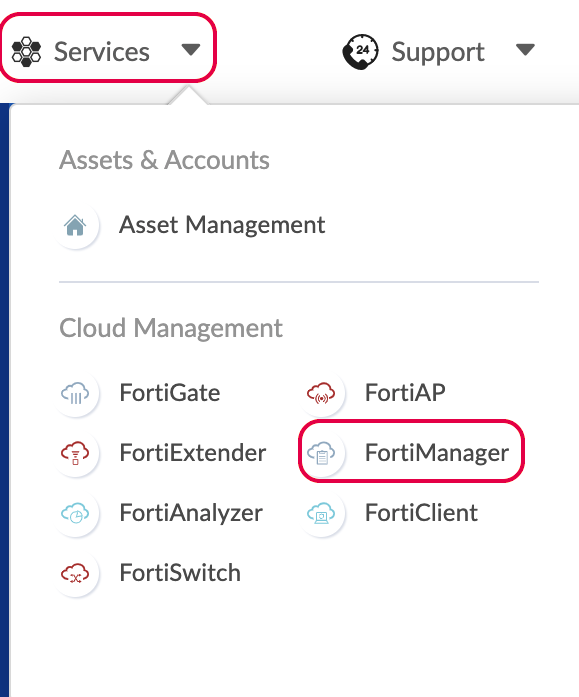This screenshot has height=697, width=579.
Task: Select the FortiSwitch text entry
Action: (x=180, y=573)
